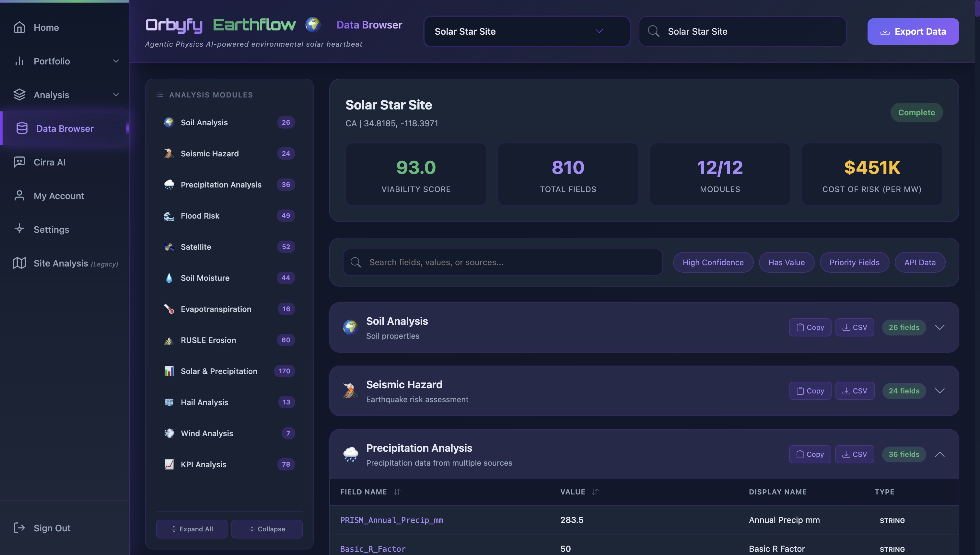Enable the Priority Fields filter
The image size is (980, 555).
click(854, 262)
